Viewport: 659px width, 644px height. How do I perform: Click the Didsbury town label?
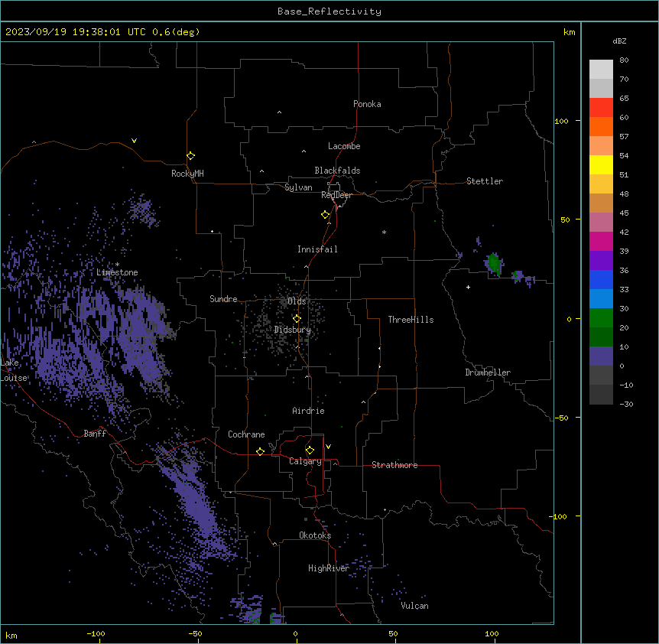293,330
